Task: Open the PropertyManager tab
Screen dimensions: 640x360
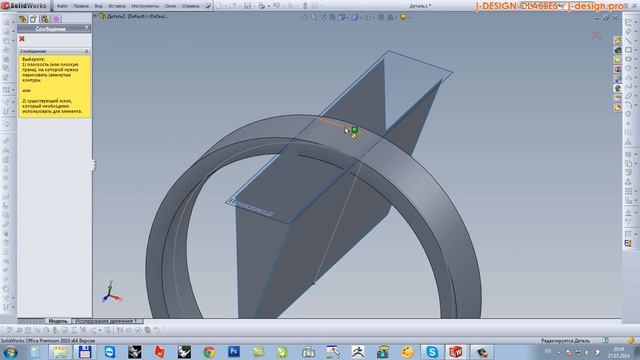Action: point(33,19)
